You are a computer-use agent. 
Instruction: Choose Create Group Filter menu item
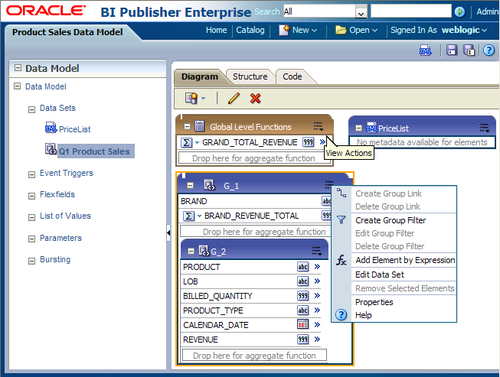click(390, 220)
